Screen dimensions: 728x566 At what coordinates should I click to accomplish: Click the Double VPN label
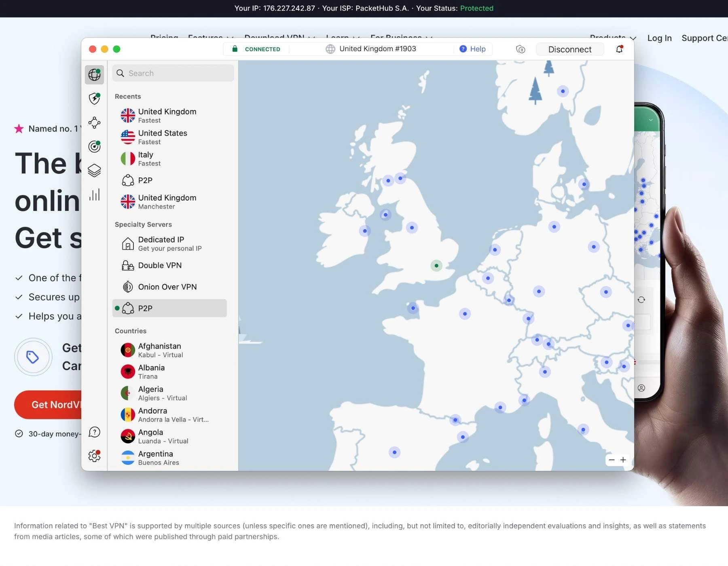pyautogui.click(x=160, y=266)
